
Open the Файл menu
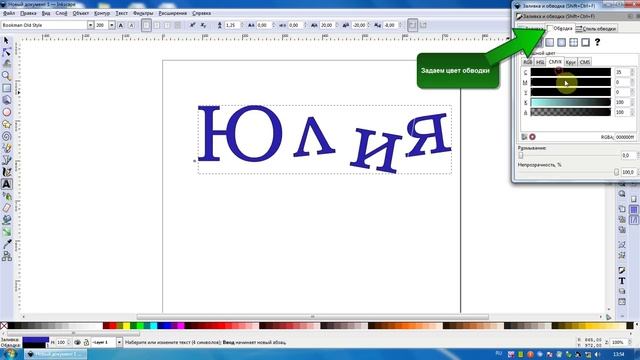pyautogui.click(x=9, y=13)
